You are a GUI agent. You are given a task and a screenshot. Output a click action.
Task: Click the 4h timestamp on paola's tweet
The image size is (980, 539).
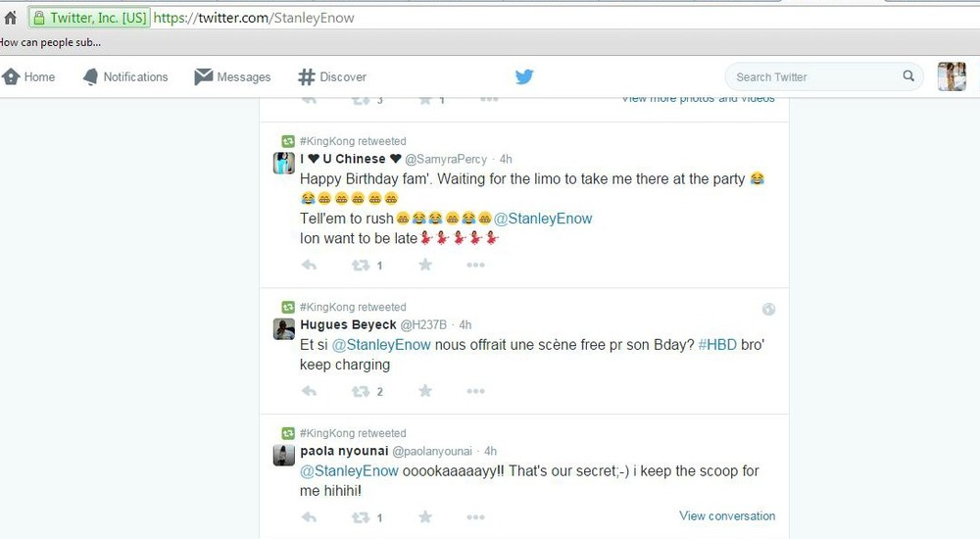(491, 451)
